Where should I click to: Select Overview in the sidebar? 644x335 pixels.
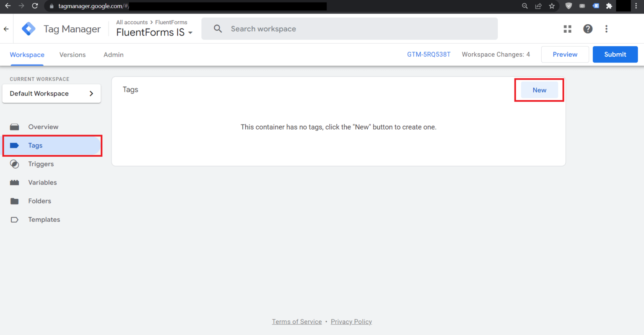pos(43,127)
